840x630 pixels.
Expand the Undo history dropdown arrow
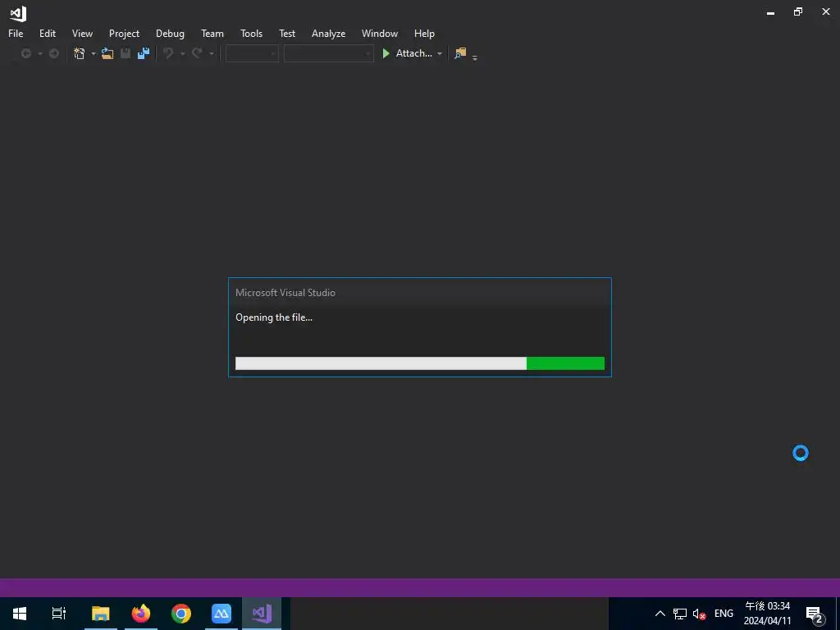click(183, 54)
